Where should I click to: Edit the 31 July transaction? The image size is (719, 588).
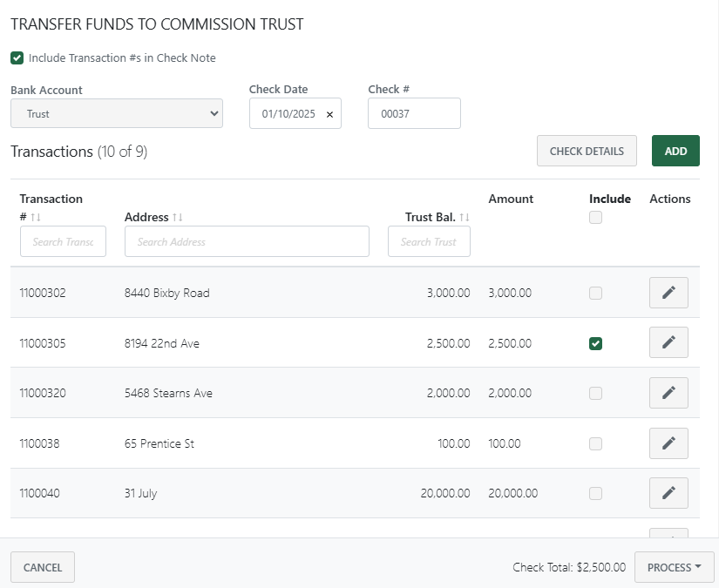pos(668,492)
